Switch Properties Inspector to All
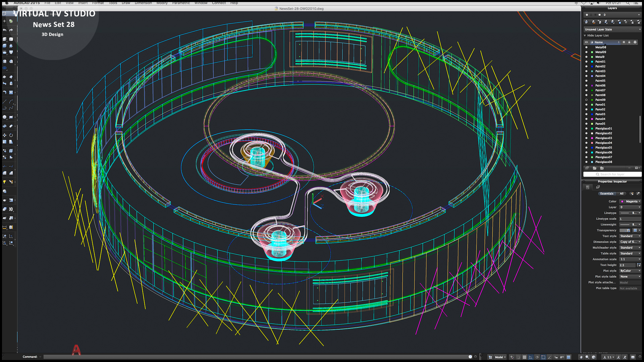Viewport: 644px width, 362px height. (x=622, y=194)
